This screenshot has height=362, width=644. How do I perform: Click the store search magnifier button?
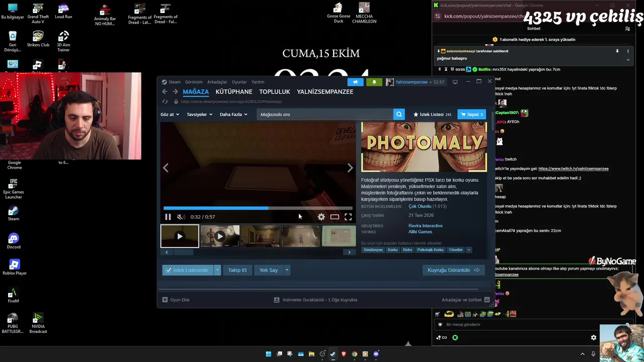[x=399, y=115]
